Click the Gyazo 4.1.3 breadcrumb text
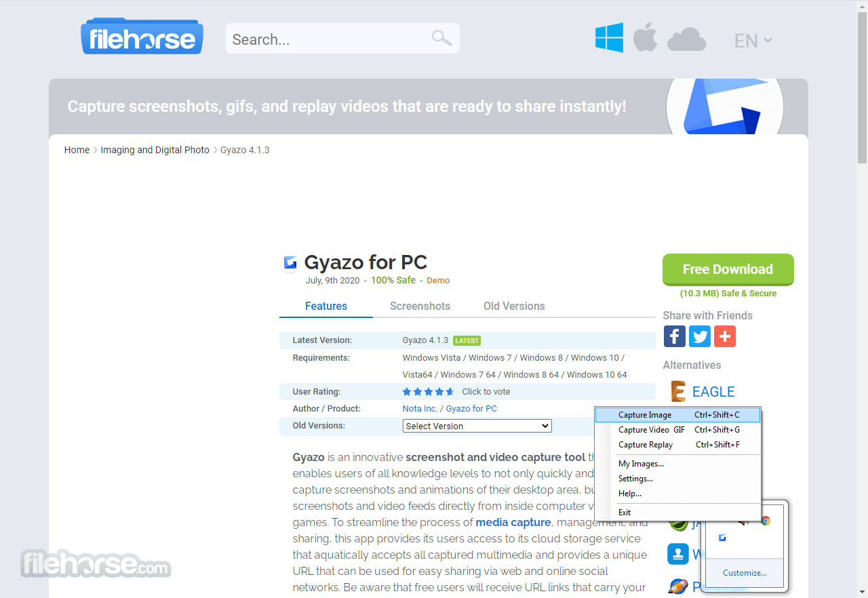 [x=245, y=150]
